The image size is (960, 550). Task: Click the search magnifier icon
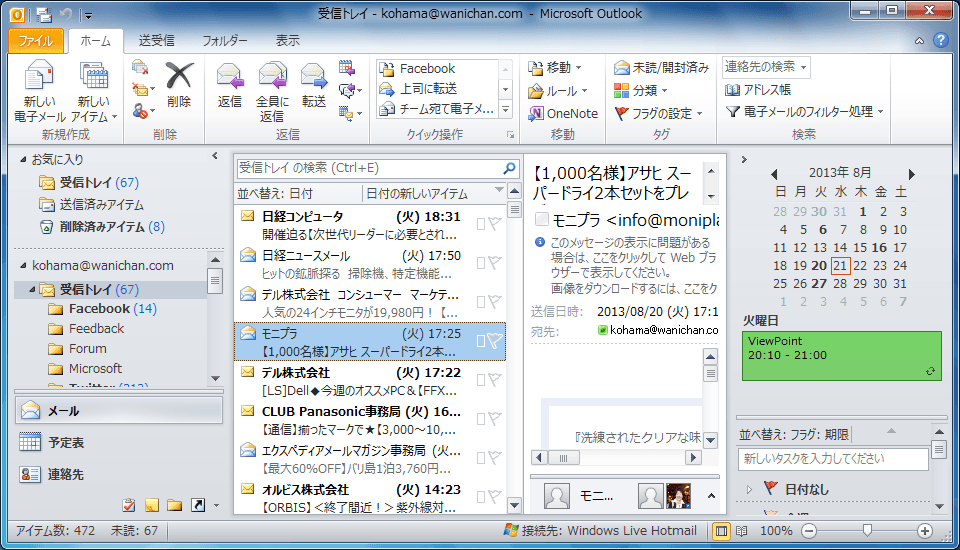[x=509, y=168]
